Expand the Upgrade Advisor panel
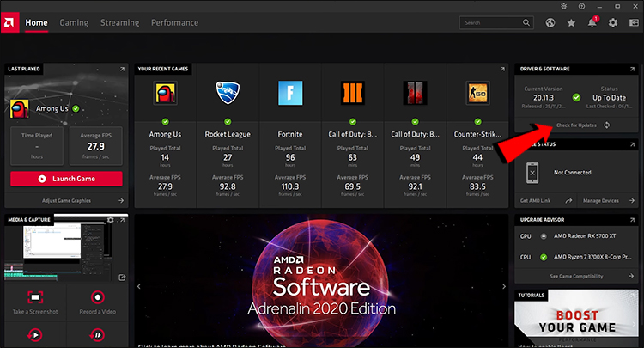Viewport: 644px width, 348px height. (633, 220)
